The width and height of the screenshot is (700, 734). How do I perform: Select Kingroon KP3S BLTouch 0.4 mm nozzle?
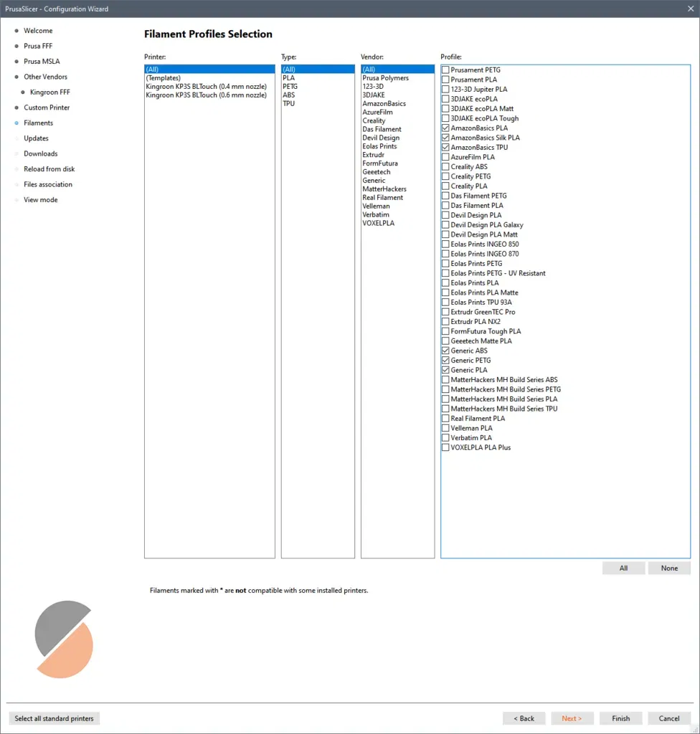pyautogui.click(x=209, y=87)
